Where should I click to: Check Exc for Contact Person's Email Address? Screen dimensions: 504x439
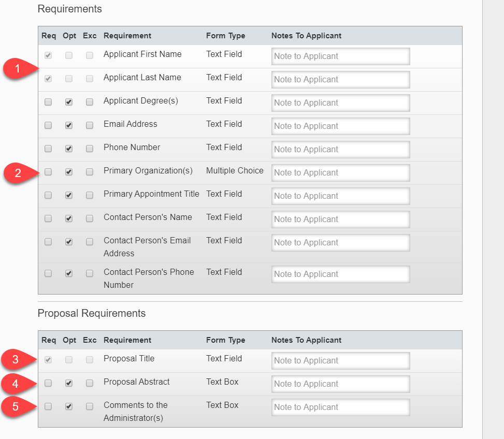[90, 242]
